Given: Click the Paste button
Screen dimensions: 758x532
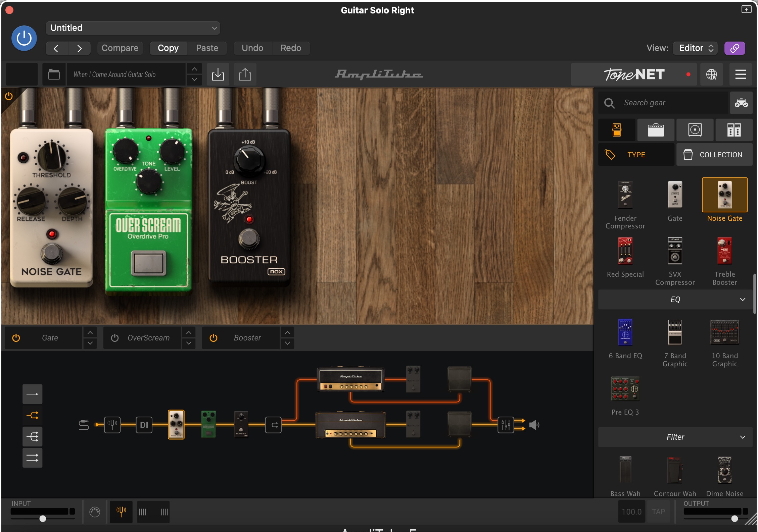Looking at the screenshot, I should 207,48.
